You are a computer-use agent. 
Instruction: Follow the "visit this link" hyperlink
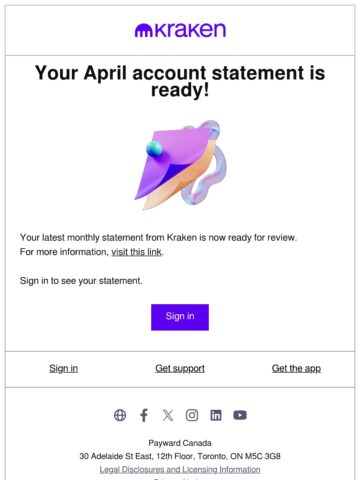136,252
